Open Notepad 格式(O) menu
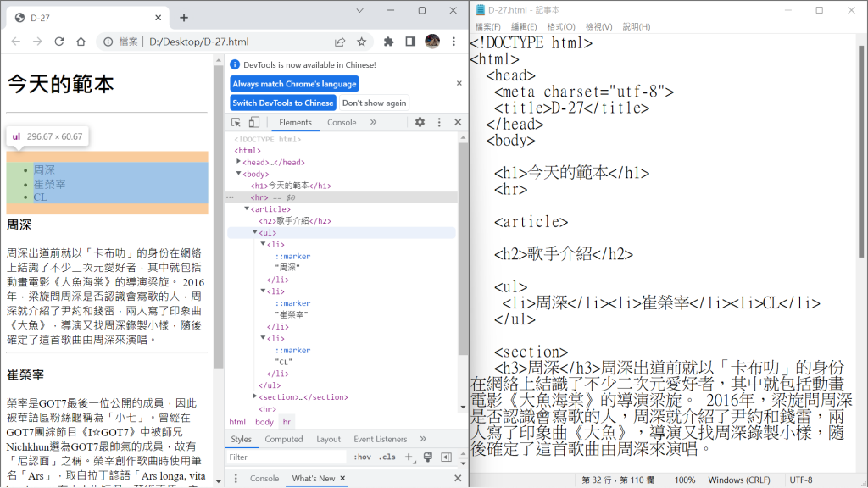This screenshot has height=488, width=868. click(561, 26)
